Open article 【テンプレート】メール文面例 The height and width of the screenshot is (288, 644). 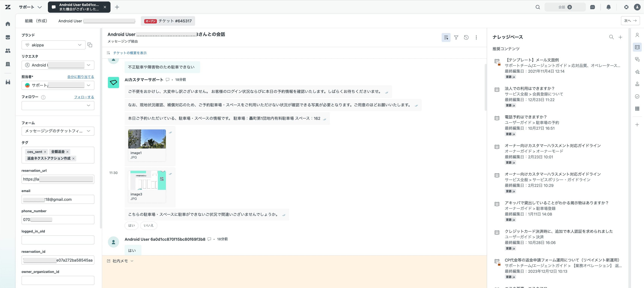point(532,60)
